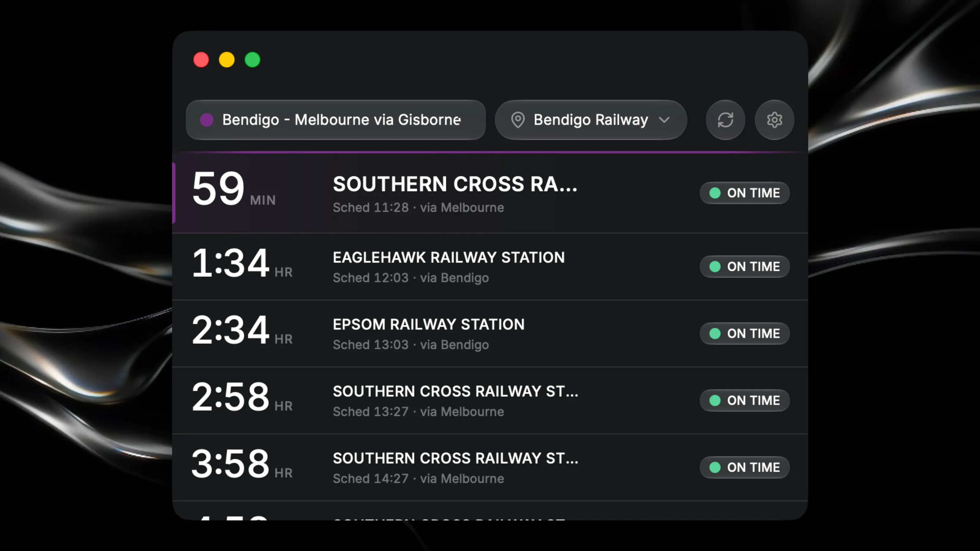Select the SOUTHERN CROSS RA... departure in 59 min
The image size is (980, 551).
tap(490, 193)
